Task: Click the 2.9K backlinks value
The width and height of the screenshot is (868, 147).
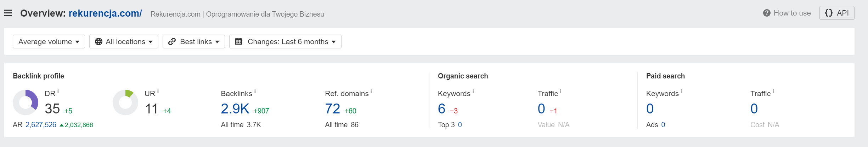Action: tap(235, 109)
